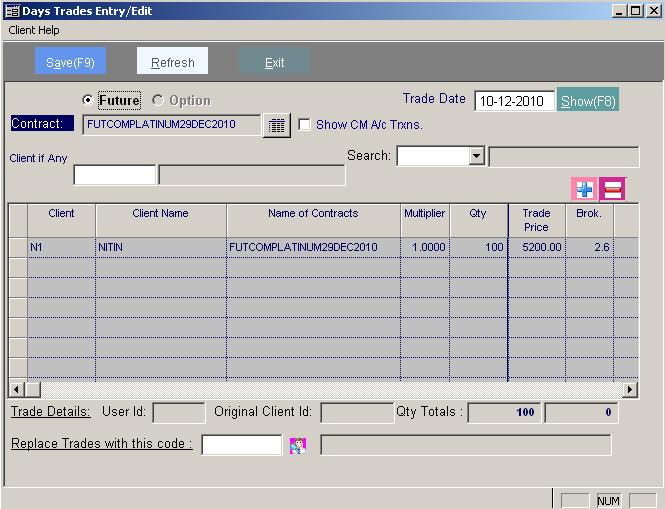Click the Replace Trades code input field
Viewport: 665px width, 509px height.
tap(242, 445)
